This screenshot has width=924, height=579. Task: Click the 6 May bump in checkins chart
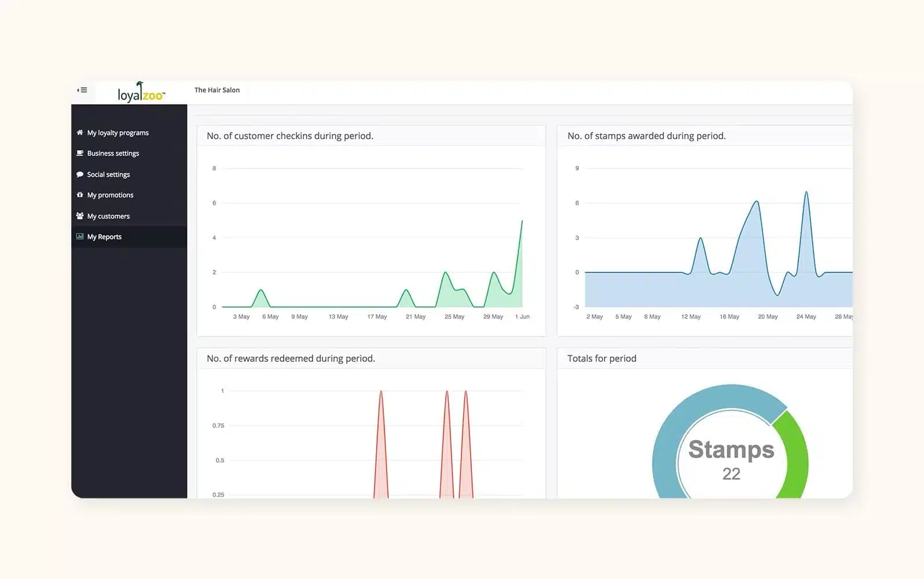coord(261,291)
